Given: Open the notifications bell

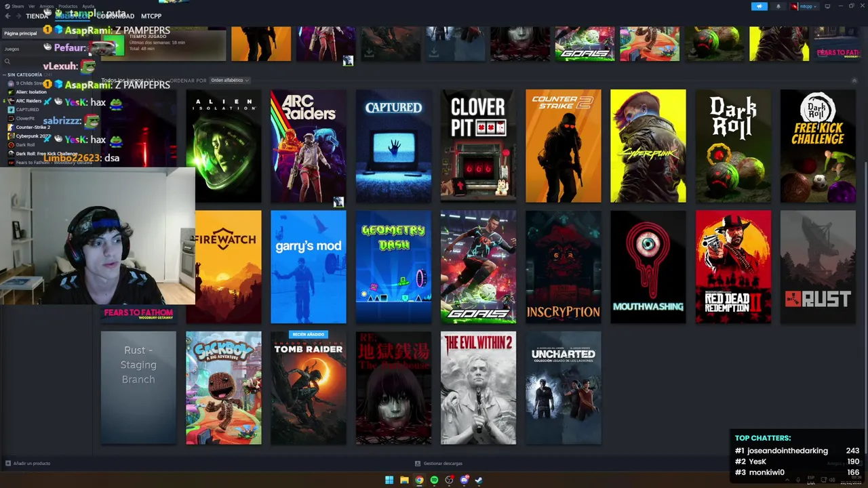Looking at the screenshot, I should point(778,6).
